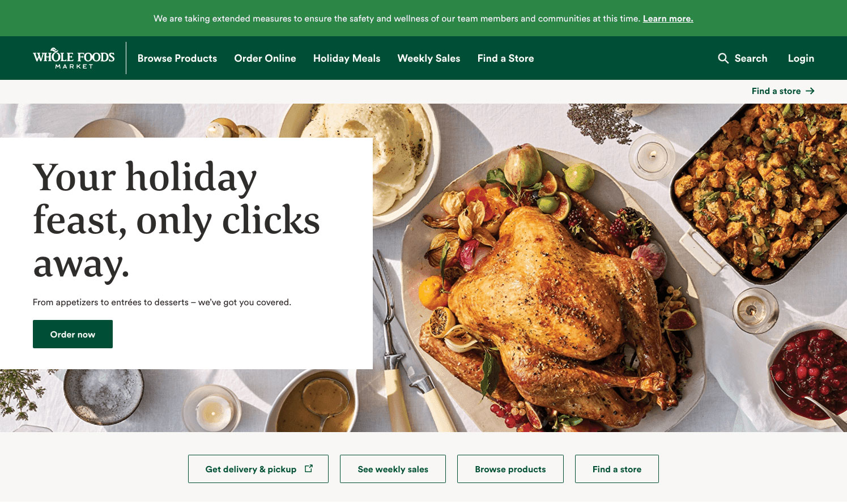Open Weekly Sales from the navigation bar
Image resolution: width=847 pixels, height=504 pixels.
coord(429,58)
